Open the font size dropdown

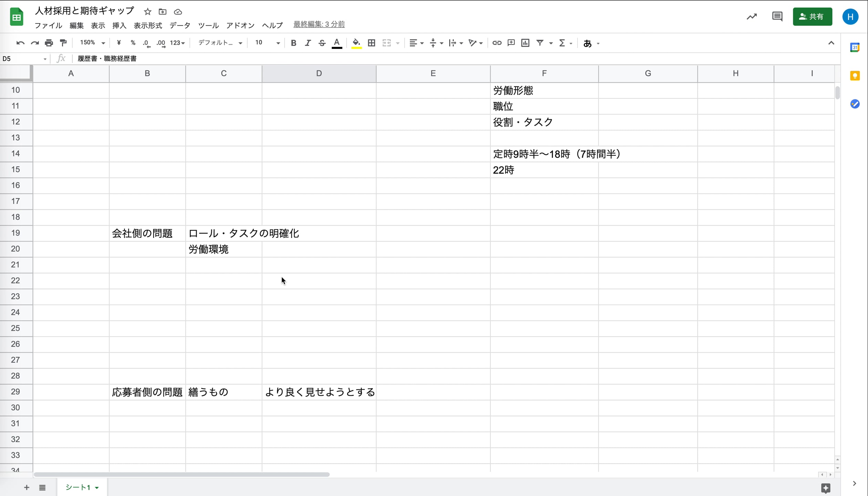tap(267, 43)
